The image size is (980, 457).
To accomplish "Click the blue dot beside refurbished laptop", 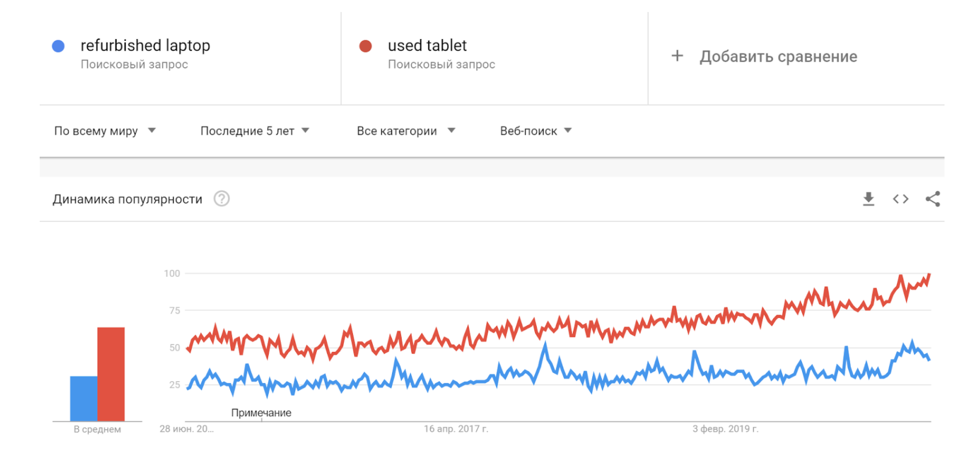I will coord(58,46).
